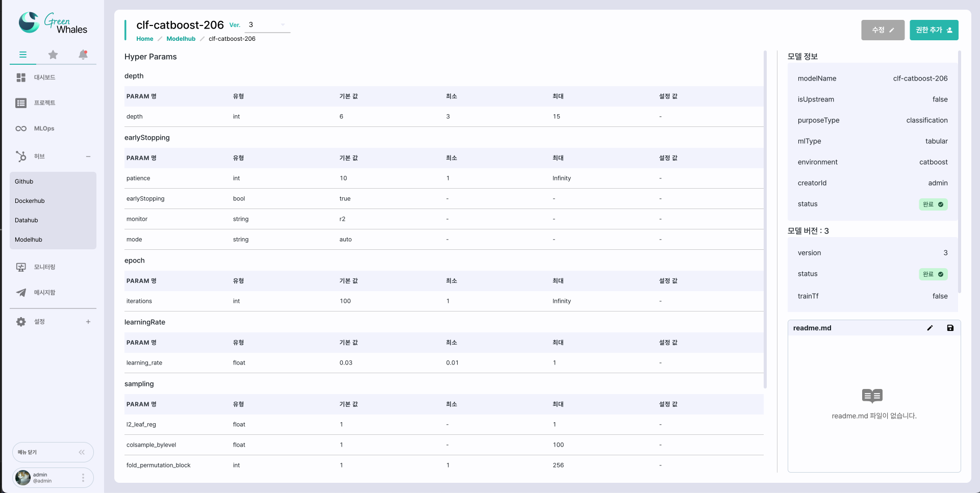Select the iterations parameter name
Screen dimensions: 980x493
click(139, 301)
